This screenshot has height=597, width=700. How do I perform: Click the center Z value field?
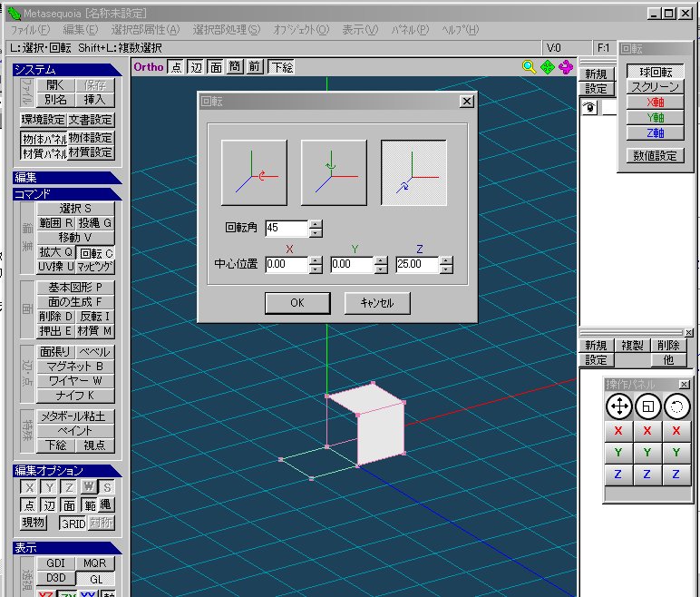tap(417, 265)
